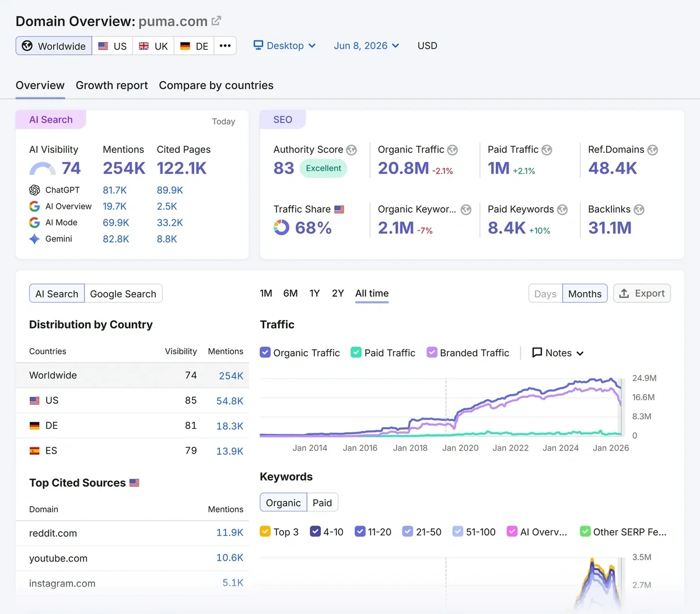Viewport: 700px width, 614px height.
Task: Uncheck the Branded Traffic checkbox
Action: 432,352
